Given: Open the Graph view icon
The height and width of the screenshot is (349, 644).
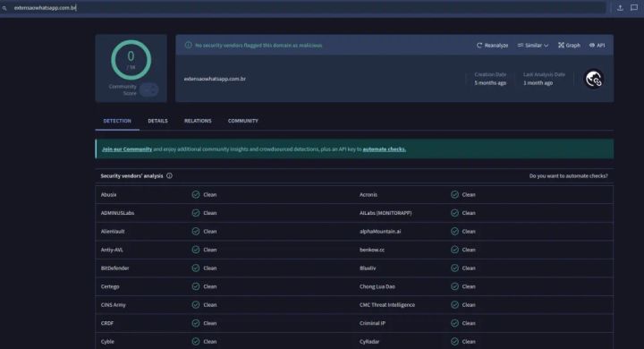Looking at the screenshot, I should point(561,46).
